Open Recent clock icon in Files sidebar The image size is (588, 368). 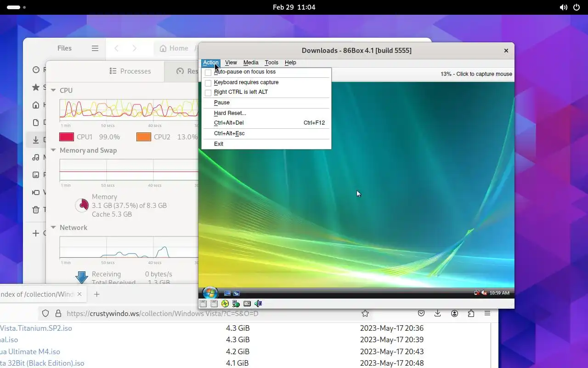(x=36, y=70)
